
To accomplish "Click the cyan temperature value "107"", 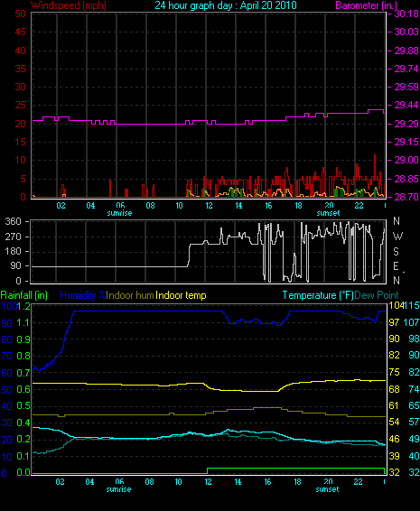I will (x=412, y=322).
